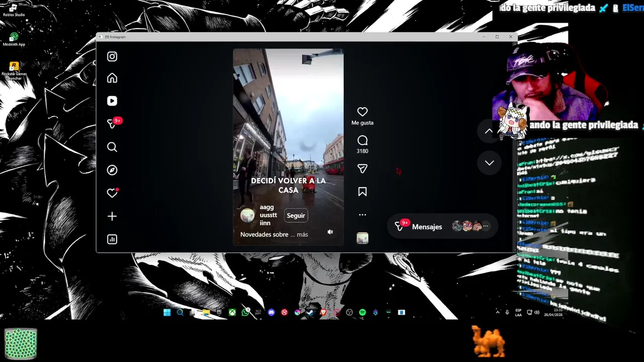Open Instagram search from the sidebar
The height and width of the screenshot is (362, 644).
coord(112,147)
